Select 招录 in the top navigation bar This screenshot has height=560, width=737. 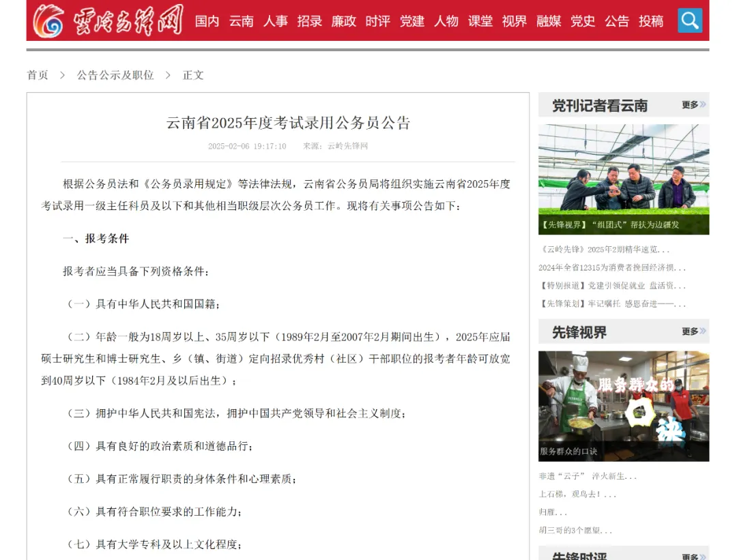[310, 21]
